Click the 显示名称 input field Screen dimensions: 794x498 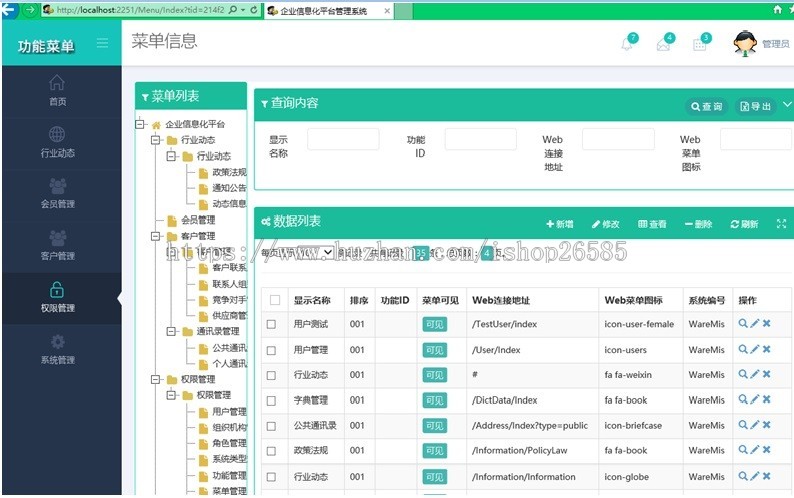coord(343,139)
